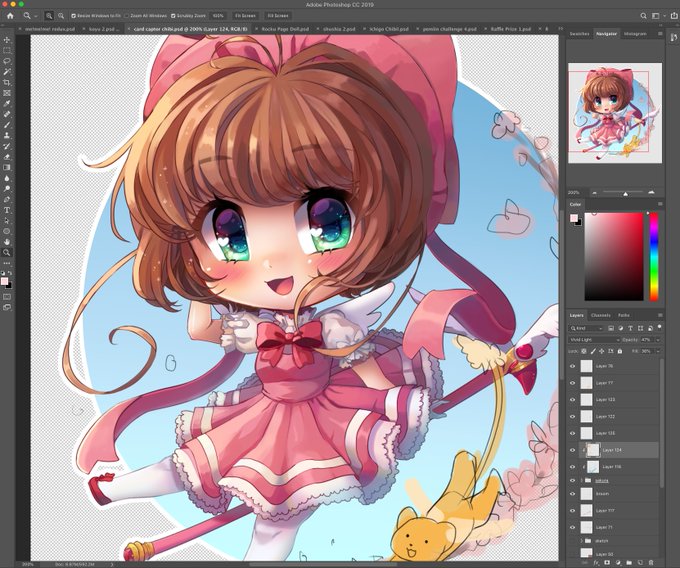The image size is (680, 568).
Task: Open the layer Fill dropdown arrow
Action: tap(658, 351)
